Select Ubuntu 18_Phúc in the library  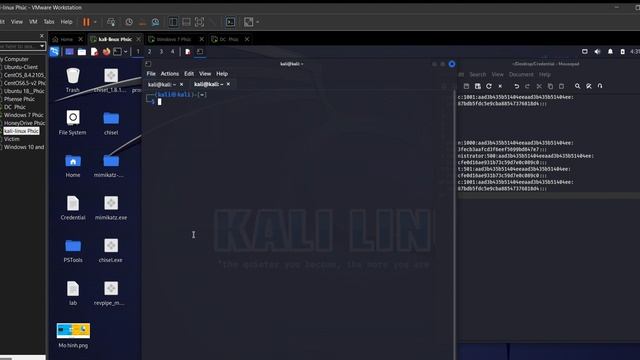tap(24, 91)
